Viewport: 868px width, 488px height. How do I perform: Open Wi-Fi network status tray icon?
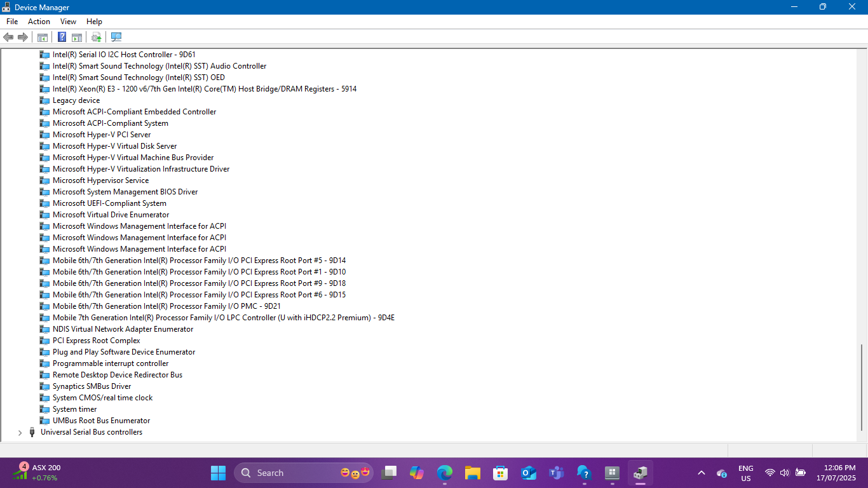pos(770,473)
